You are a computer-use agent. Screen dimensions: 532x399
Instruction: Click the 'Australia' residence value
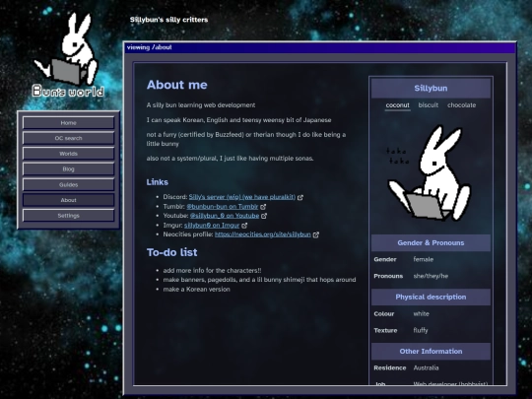tap(426, 367)
